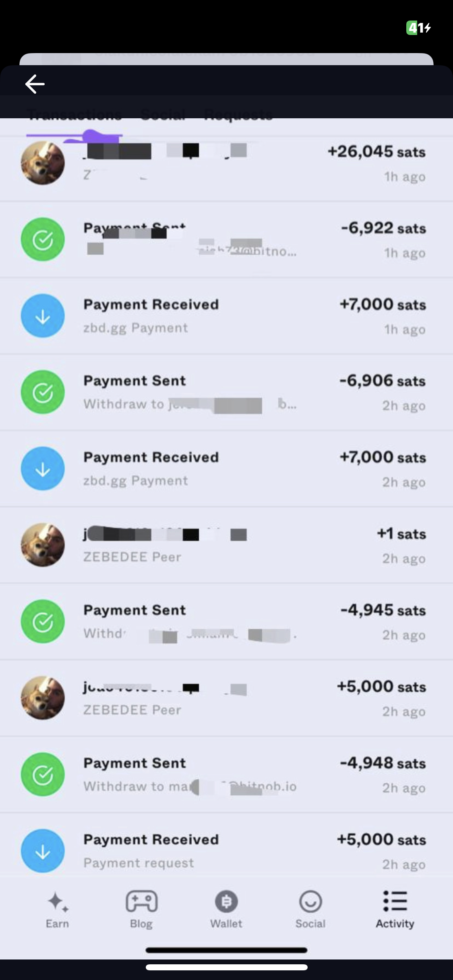The image size is (453, 980).
Task: Open the Social smiley icon
Action: point(310,901)
